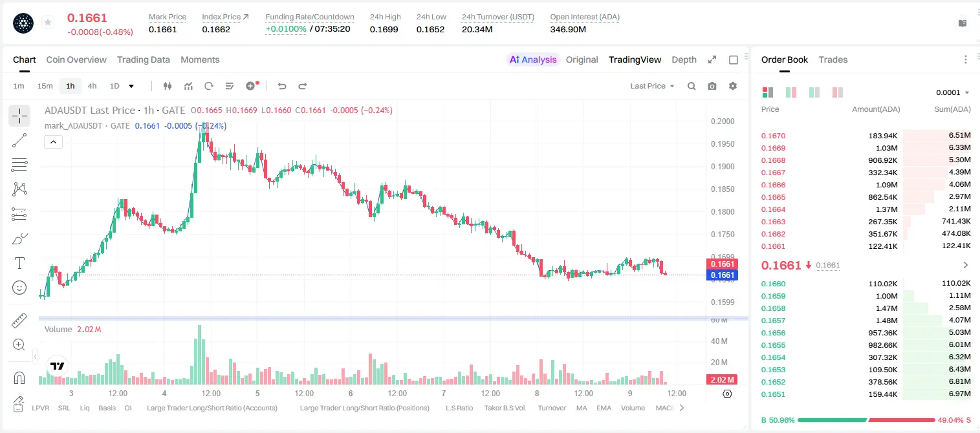Image resolution: width=980 pixels, height=433 pixels.
Task: Select the 15m timeframe
Action: click(45, 86)
